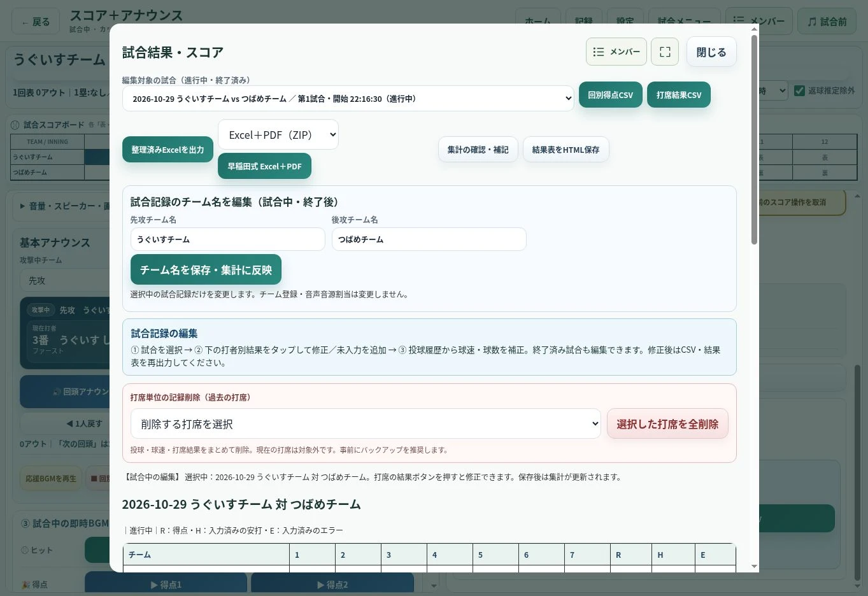The height and width of the screenshot is (596, 868).
Task: Click チーム名を保存・集計に反映 button
Action: pos(206,269)
